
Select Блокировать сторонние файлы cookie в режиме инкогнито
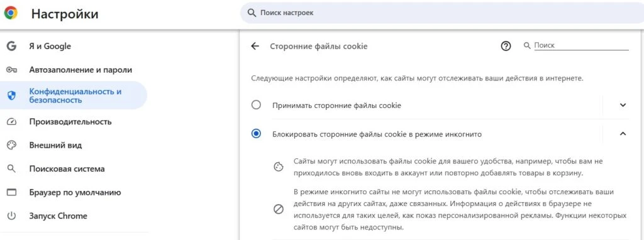pyautogui.click(x=256, y=134)
